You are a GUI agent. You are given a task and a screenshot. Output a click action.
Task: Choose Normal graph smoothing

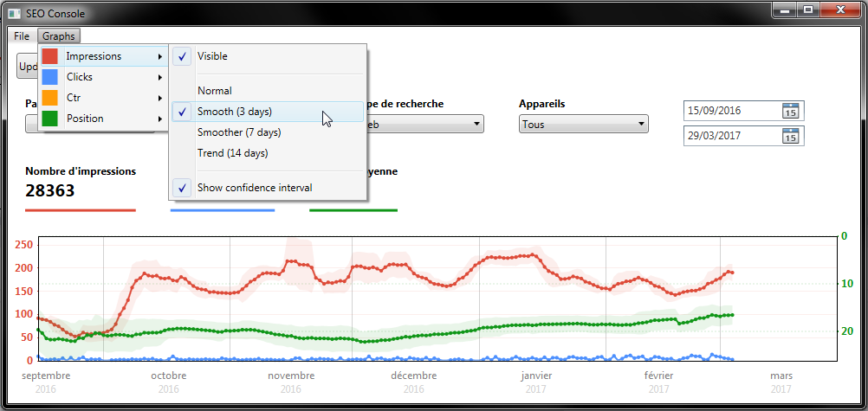215,91
